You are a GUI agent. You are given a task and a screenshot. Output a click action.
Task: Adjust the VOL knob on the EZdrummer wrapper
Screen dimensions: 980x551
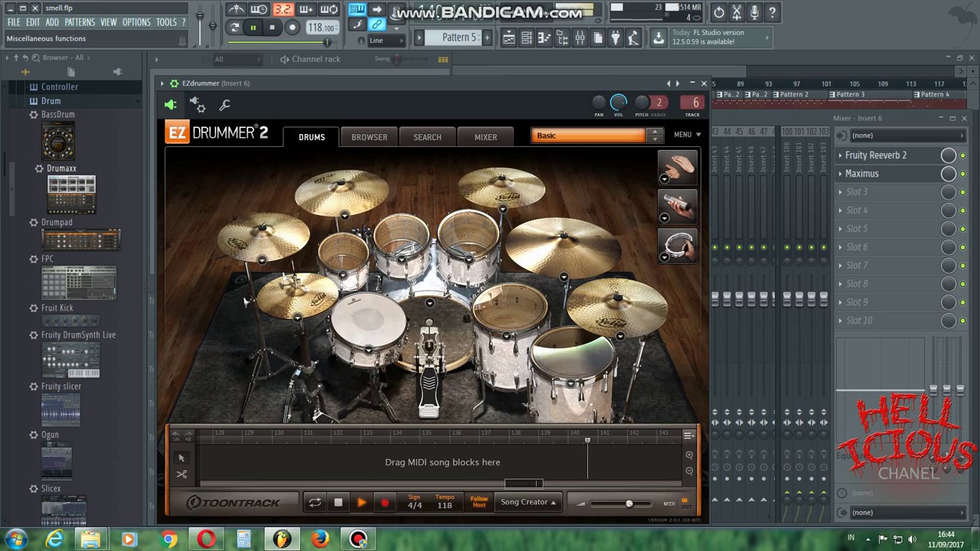(619, 103)
